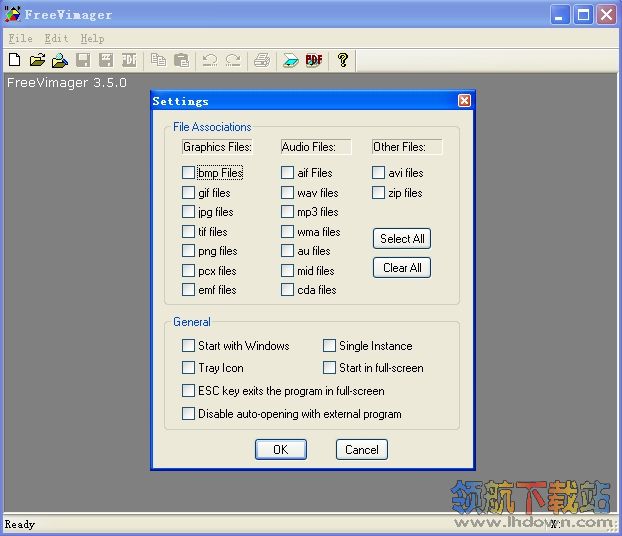Enable gif files association
Viewport: 622px width, 536px height.
[x=188, y=192]
